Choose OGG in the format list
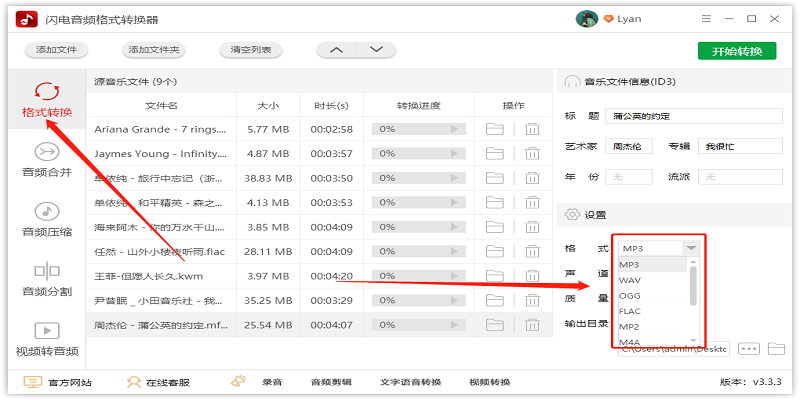Image resolution: width=800 pixels, height=400 pixels. point(653,295)
